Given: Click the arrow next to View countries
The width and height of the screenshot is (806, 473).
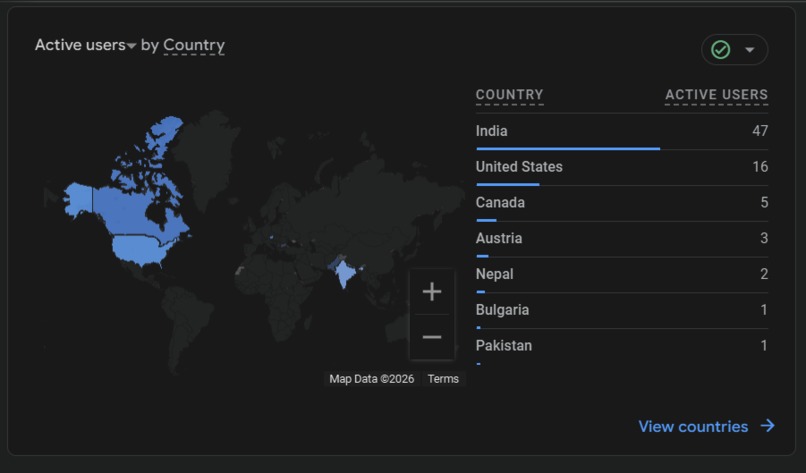Looking at the screenshot, I should (767, 426).
